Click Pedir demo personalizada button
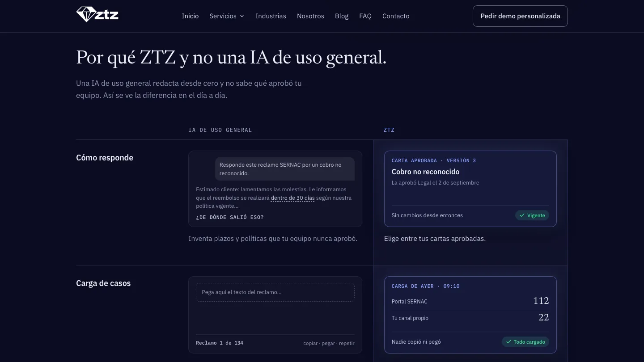 (520, 16)
